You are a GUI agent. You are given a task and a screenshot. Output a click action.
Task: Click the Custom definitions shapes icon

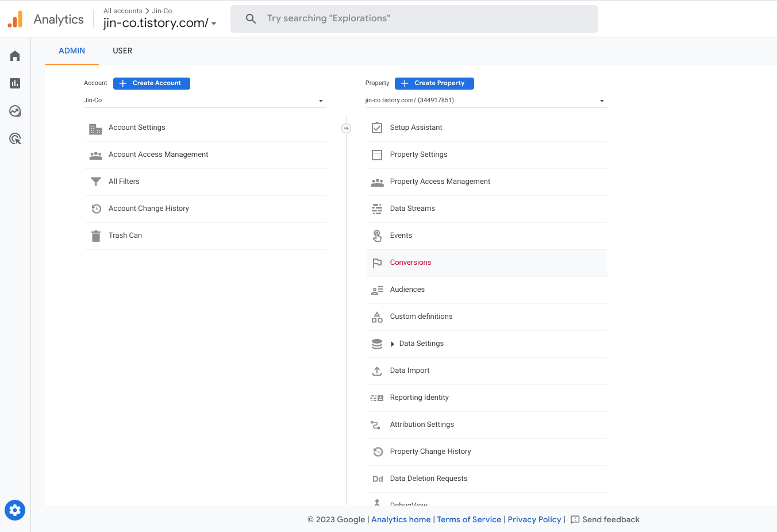pos(377,317)
